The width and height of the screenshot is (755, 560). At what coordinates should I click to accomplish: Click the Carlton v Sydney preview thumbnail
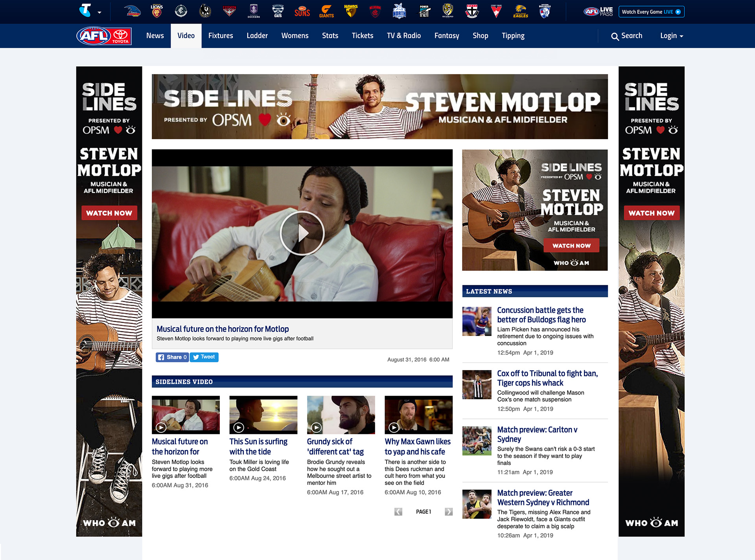(x=477, y=441)
